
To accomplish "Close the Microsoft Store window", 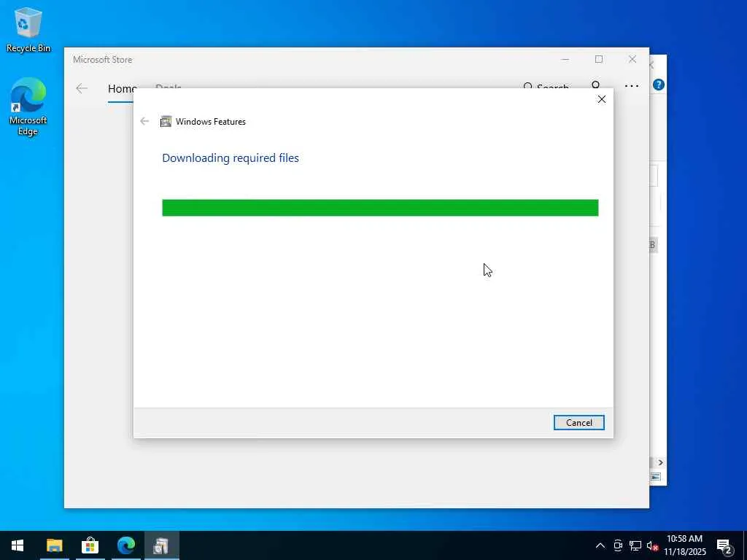I will point(632,60).
